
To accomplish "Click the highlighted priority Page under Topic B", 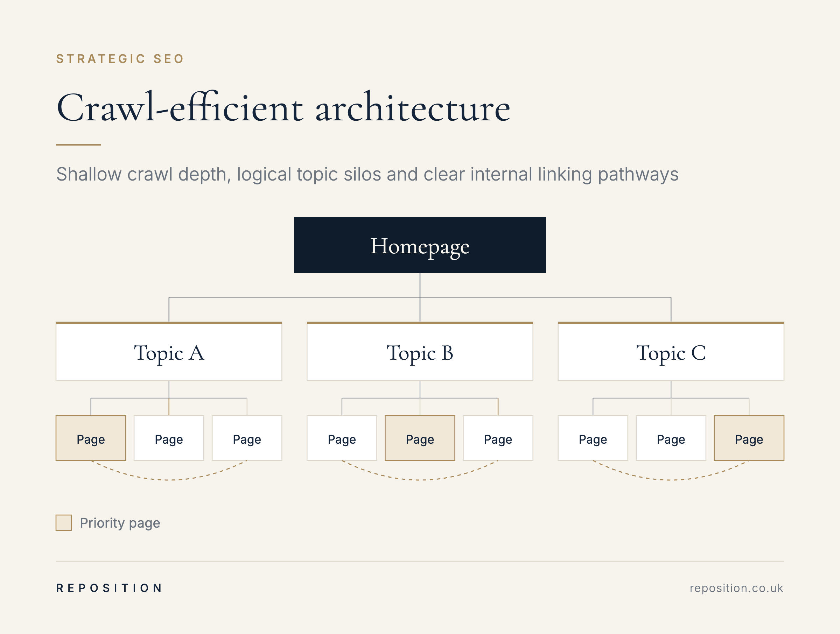I will click(420, 438).
